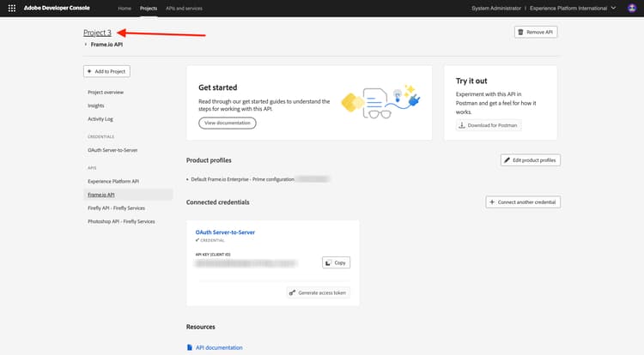
Task: Click Generate access token button
Action: click(x=318, y=292)
